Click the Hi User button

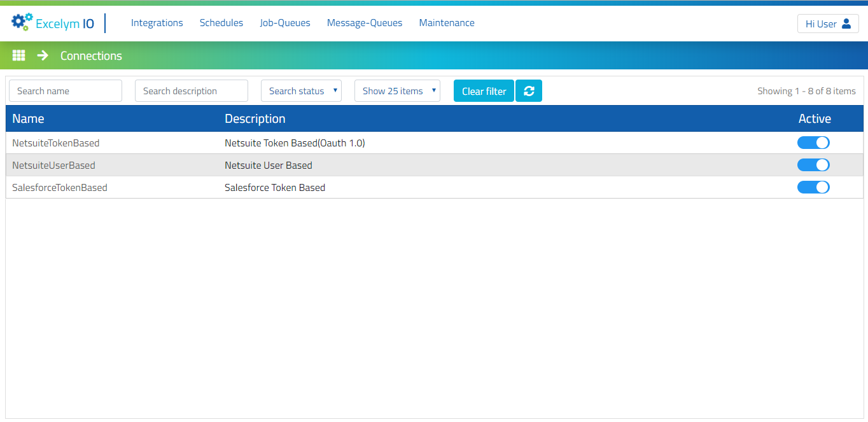[x=828, y=24]
